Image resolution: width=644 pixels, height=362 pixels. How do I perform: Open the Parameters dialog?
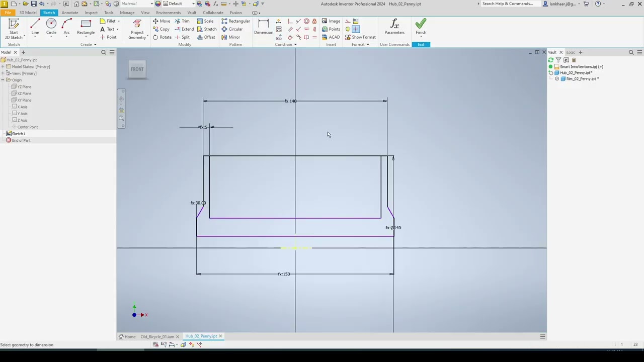(394, 27)
